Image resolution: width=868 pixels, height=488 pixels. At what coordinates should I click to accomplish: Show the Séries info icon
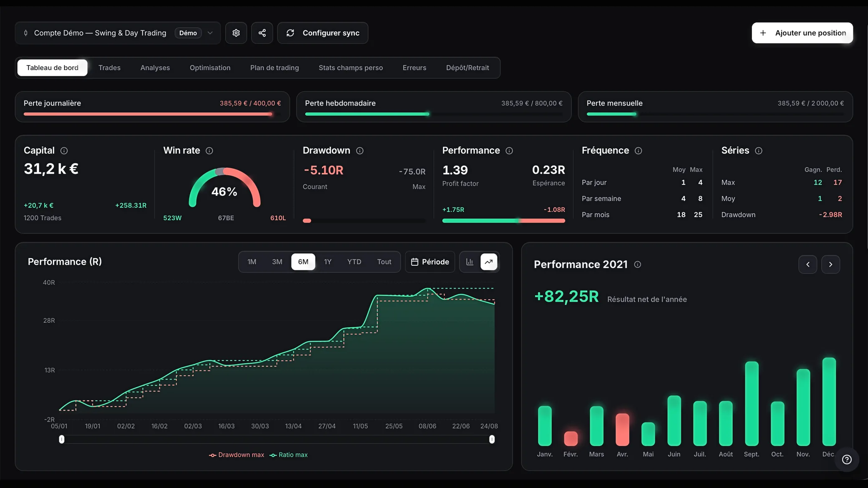tap(759, 151)
